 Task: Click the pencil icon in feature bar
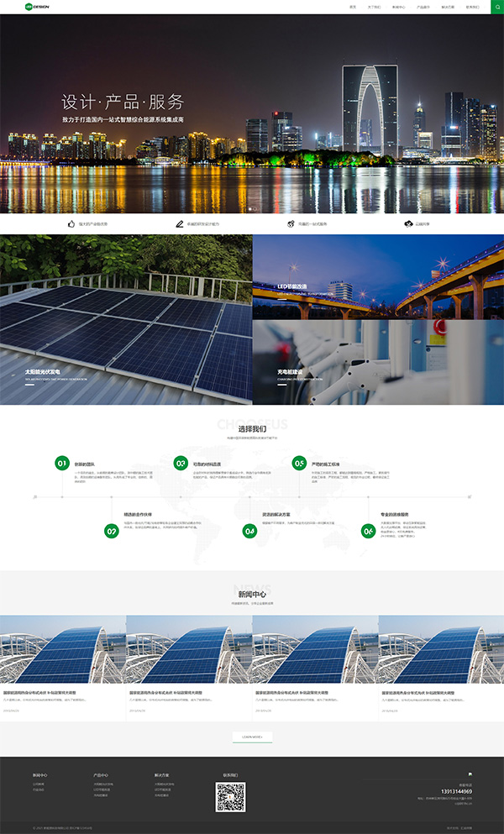[x=179, y=224]
